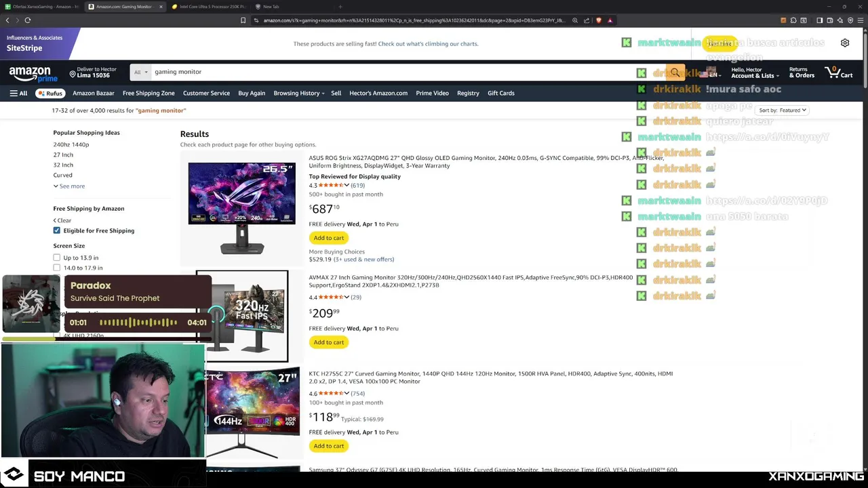
Task: Close the Amazon.com Gaming Monitor tab
Action: coord(161,7)
